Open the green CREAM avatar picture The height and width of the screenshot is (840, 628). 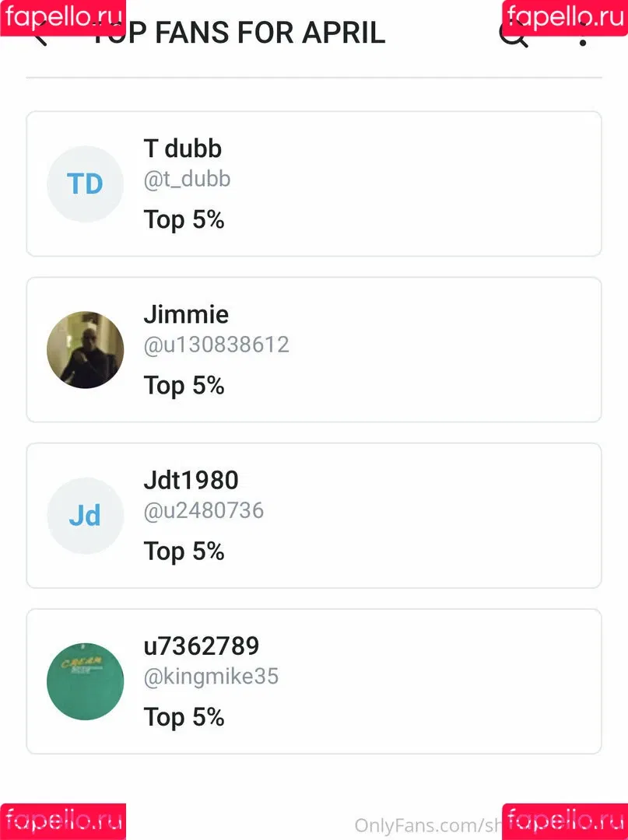(85, 681)
